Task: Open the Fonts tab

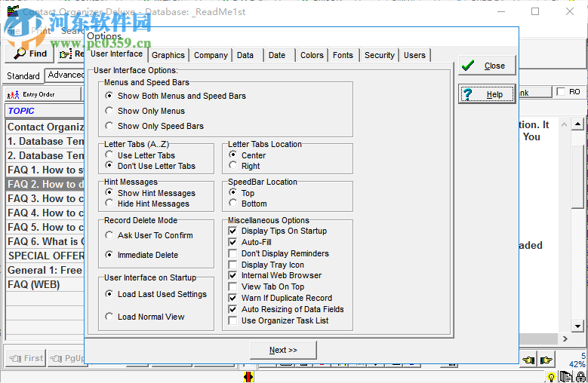Action: (343, 55)
